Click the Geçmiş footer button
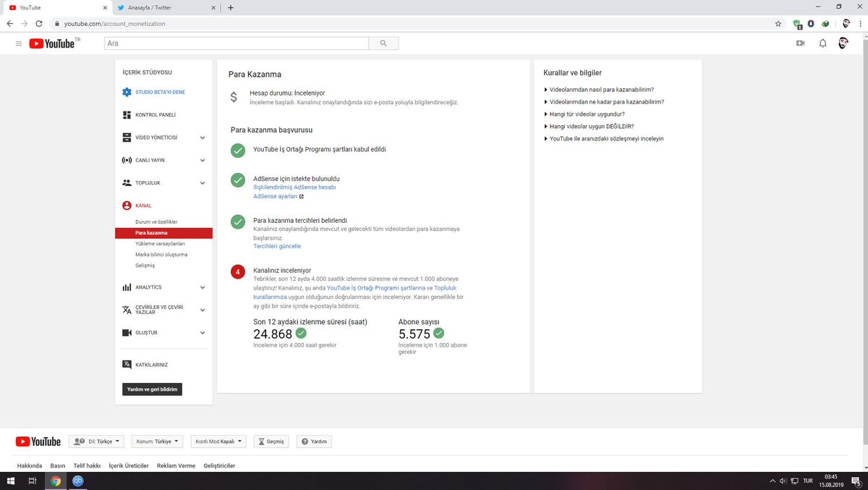The image size is (868, 490). pyautogui.click(x=271, y=442)
